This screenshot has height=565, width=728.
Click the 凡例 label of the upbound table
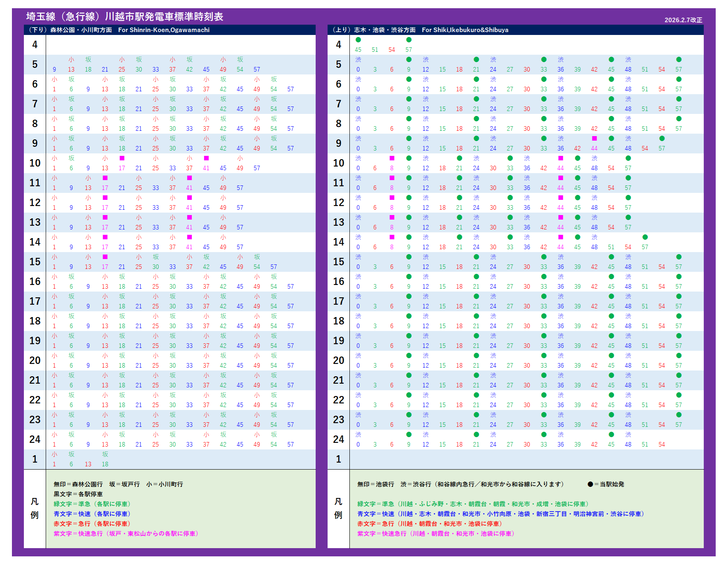coord(338,508)
